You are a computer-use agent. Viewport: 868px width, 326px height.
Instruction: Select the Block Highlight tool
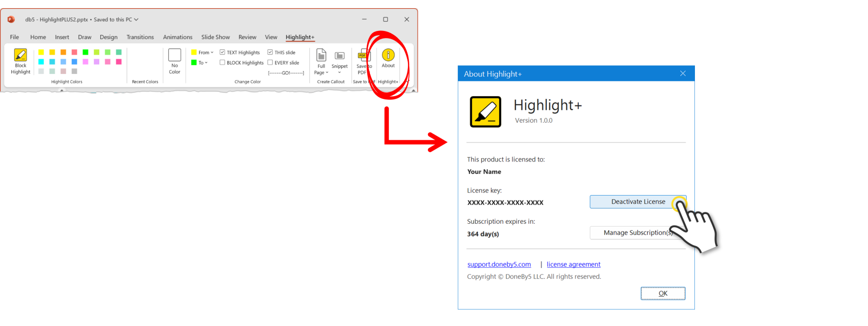[21, 61]
